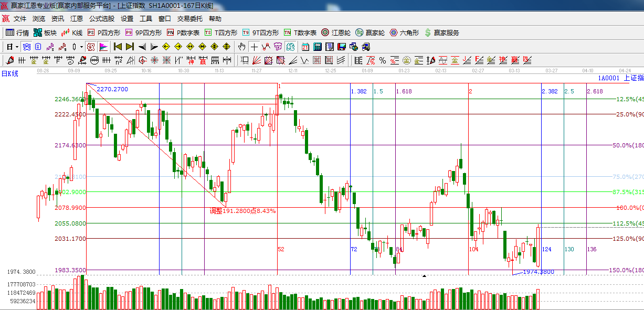Expand the candlestick style dropdown arrow
Viewport: 644px width, 310px height.
coord(81,47)
